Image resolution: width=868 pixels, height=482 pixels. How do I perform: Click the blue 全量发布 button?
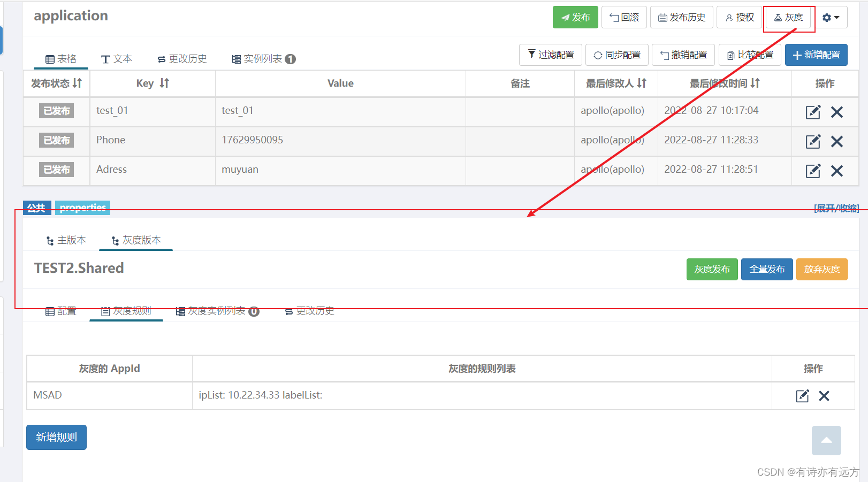pyautogui.click(x=767, y=269)
